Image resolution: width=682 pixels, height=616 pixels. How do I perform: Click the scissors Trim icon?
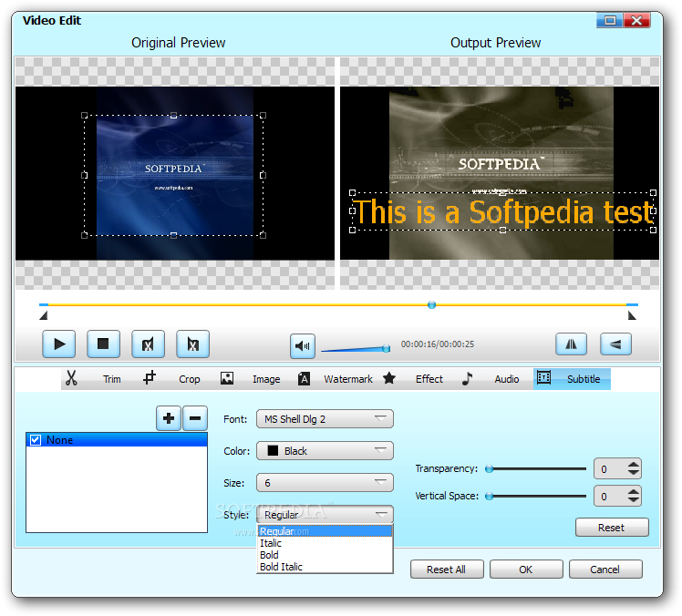pyautogui.click(x=71, y=378)
